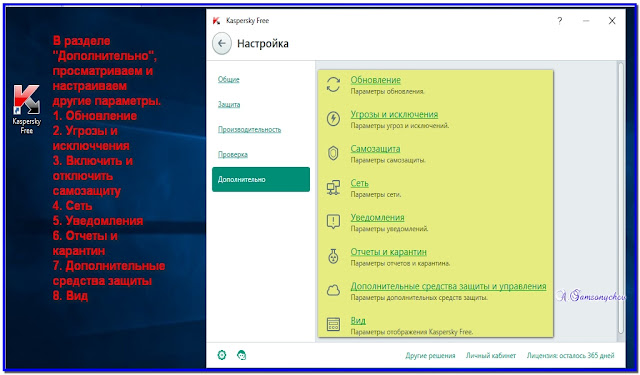Screen dimensions: 640x375
Task: Click the text Параметры обновления.
Action: tap(388, 91)
